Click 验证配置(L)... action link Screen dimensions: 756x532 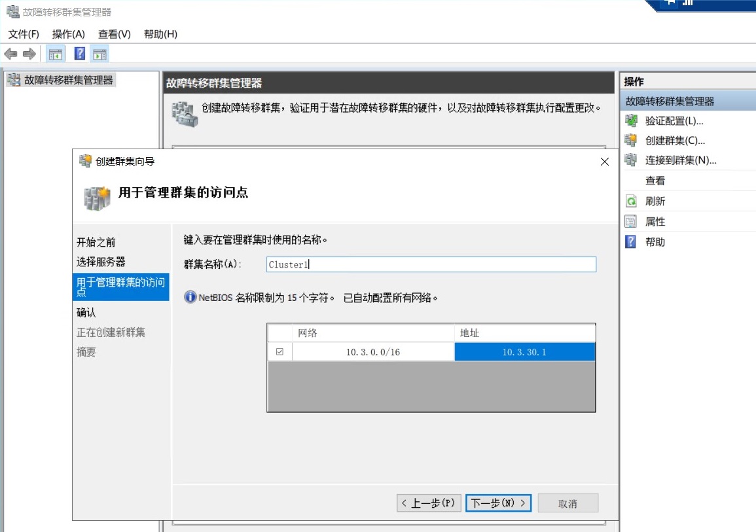674,121
